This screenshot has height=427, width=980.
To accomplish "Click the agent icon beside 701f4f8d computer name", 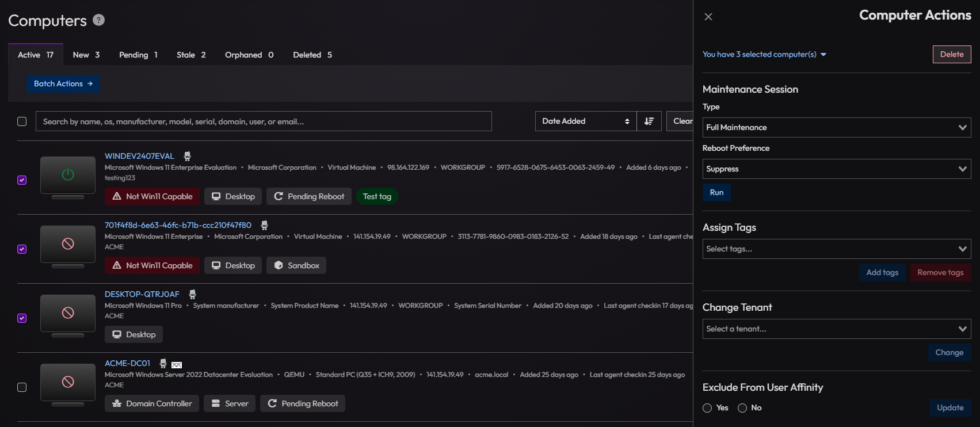I will [264, 225].
